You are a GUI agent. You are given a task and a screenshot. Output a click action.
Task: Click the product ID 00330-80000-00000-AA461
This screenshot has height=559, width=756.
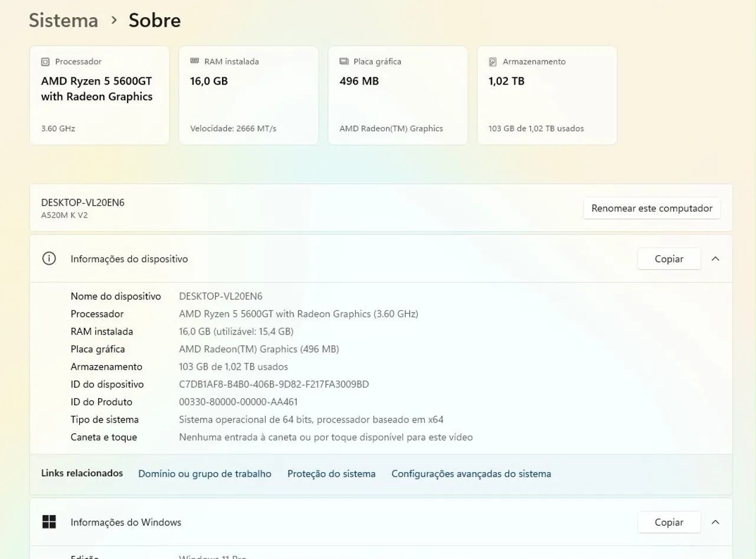(239, 402)
